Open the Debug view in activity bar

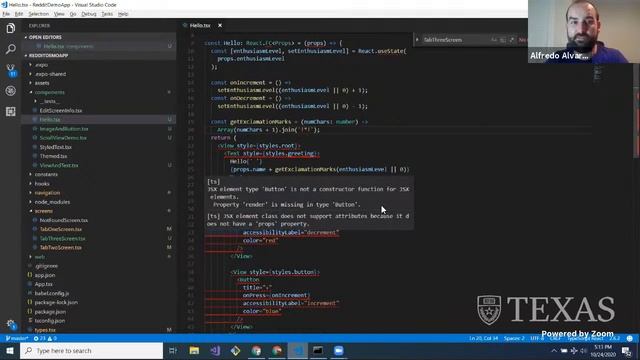(11, 91)
